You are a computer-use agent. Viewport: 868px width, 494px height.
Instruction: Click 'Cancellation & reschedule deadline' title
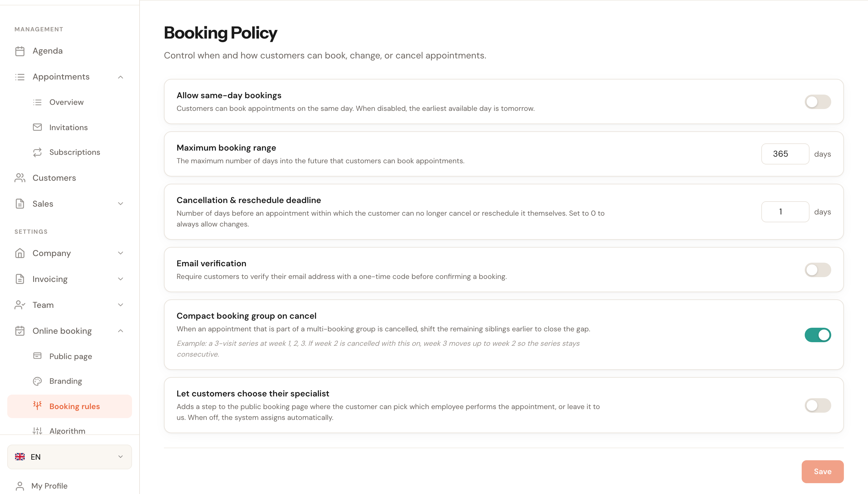click(248, 200)
